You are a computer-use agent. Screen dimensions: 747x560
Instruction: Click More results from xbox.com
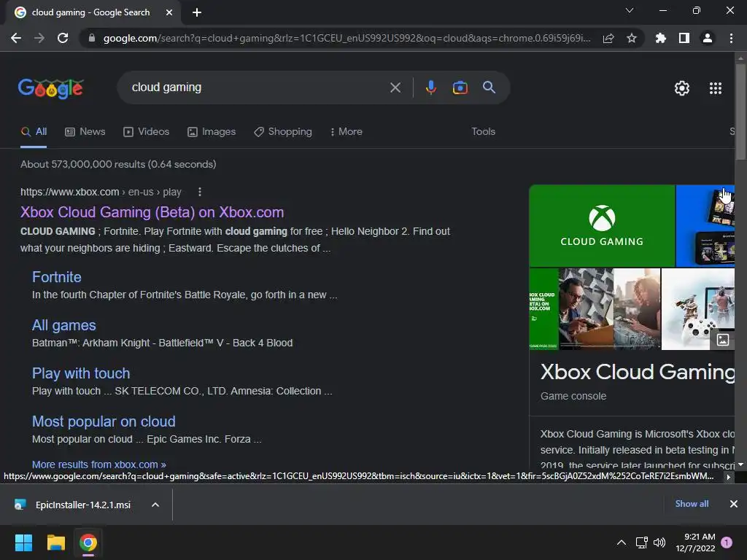click(x=99, y=464)
